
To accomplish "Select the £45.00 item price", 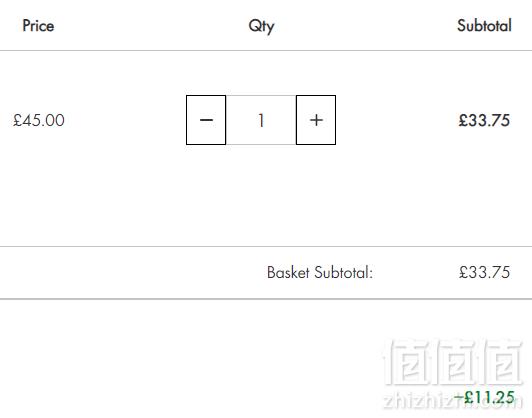I will [x=39, y=120].
